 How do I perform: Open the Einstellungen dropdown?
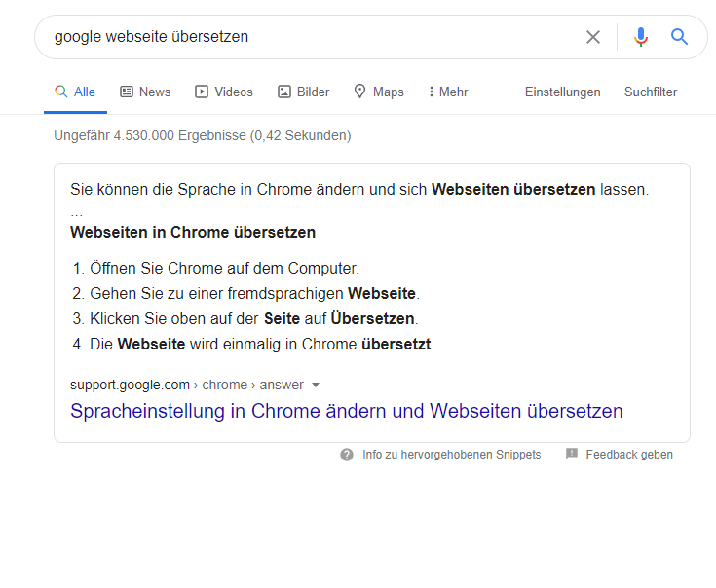[x=562, y=92]
